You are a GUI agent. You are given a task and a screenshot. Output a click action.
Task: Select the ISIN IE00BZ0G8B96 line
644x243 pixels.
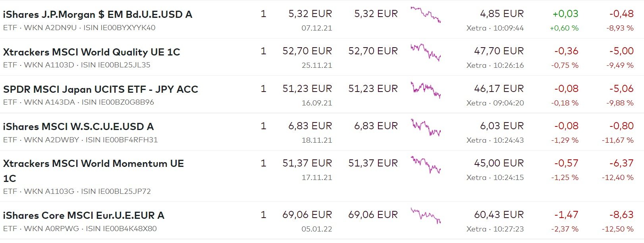click(118, 102)
